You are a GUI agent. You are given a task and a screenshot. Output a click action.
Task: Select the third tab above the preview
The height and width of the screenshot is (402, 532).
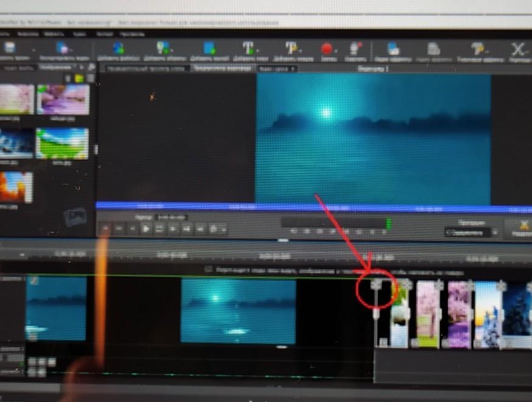coord(277,69)
